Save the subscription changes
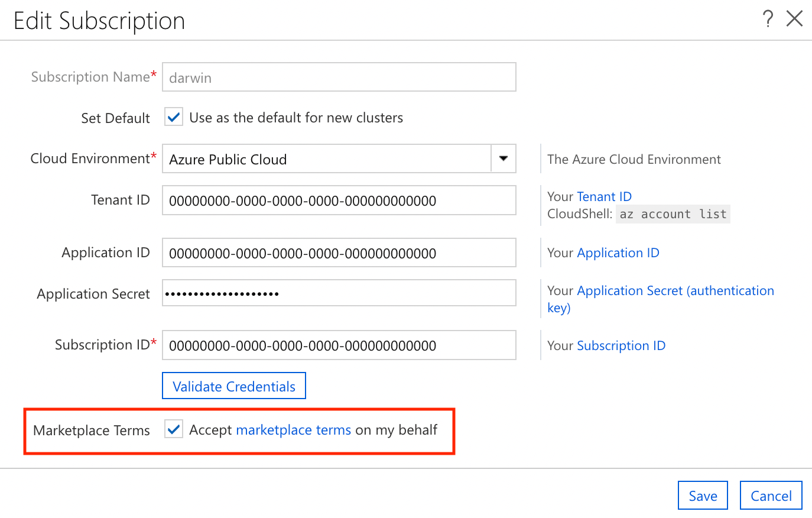 pyautogui.click(x=703, y=496)
